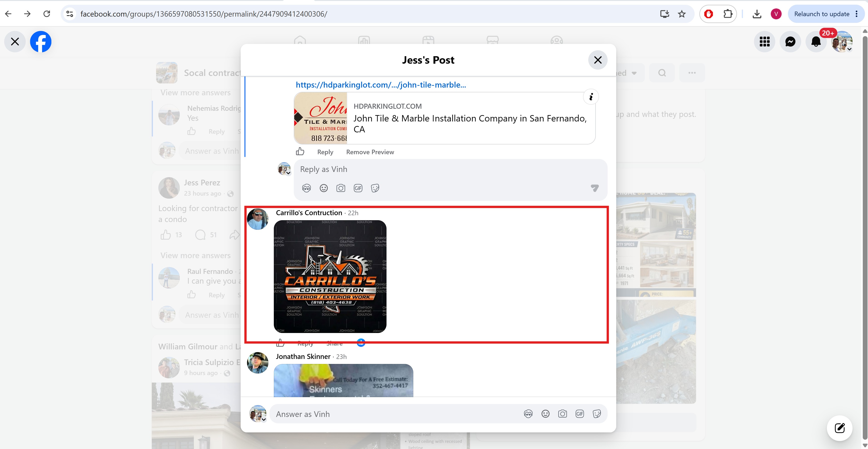View site information icon in address bar

click(x=70, y=14)
